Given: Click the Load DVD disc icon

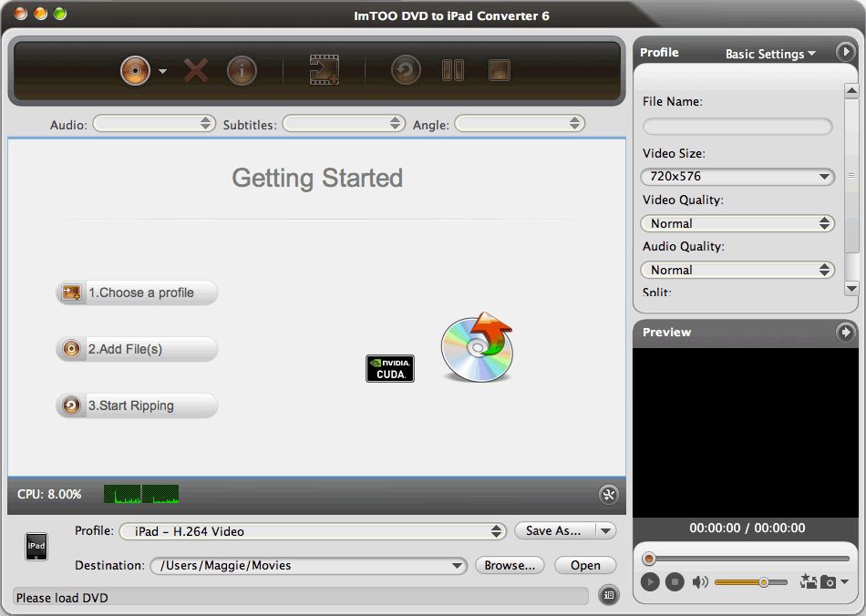Looking at the screenshot, I should 135,71.
